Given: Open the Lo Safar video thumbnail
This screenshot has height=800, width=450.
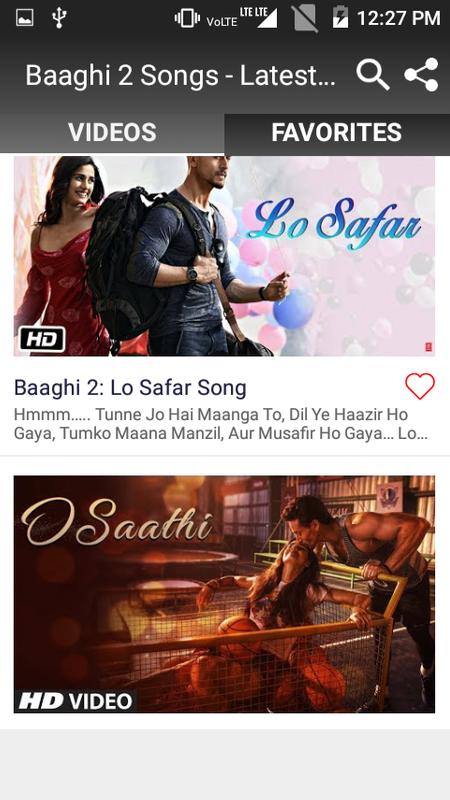Looking at the screenshot, I should pos(224,256).
